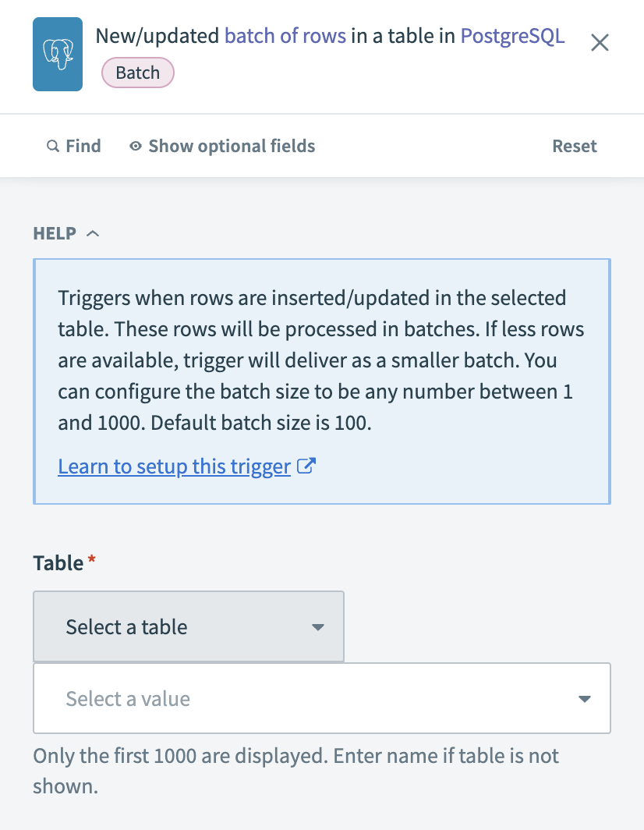Click the eye icon next to Show optional fields

135,146
